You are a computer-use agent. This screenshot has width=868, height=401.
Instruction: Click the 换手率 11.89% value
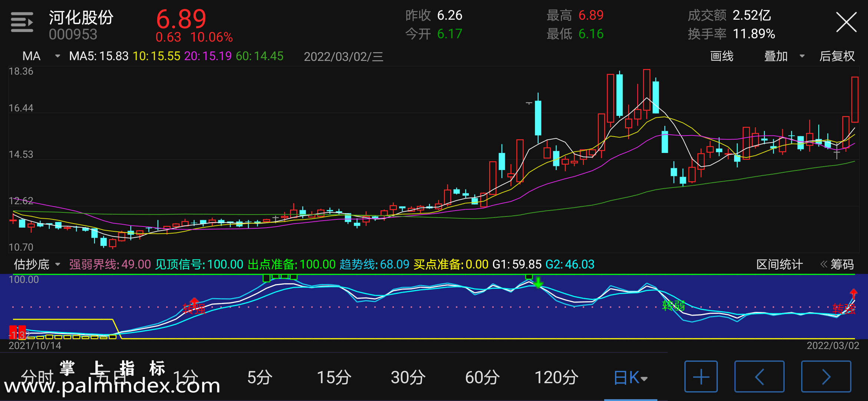coord(731,34)
